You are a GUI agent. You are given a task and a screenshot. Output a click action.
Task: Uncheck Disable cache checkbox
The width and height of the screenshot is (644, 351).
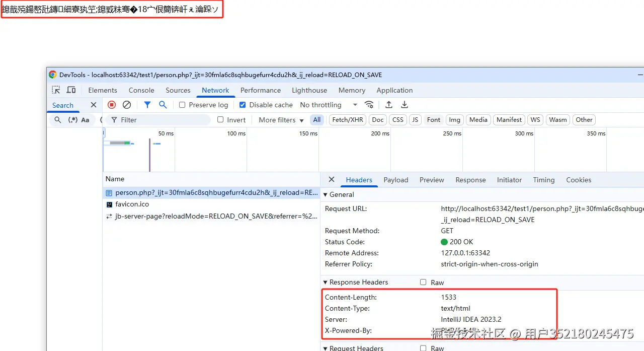243,105
